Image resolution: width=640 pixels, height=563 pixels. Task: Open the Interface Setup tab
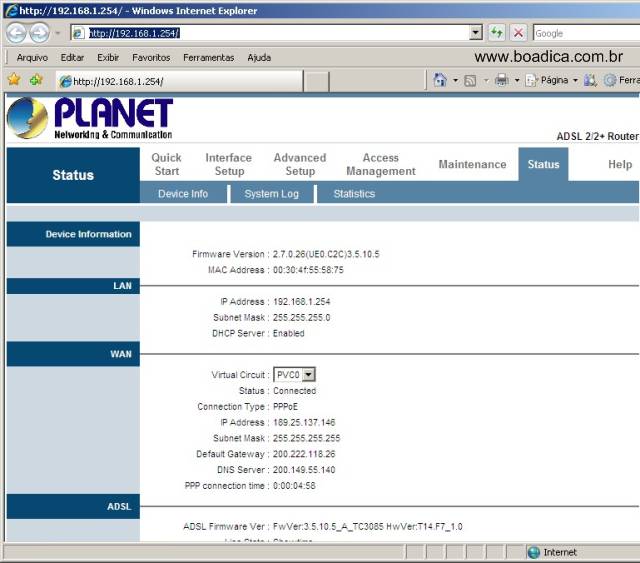pyautogui.click(x=229, y=164)
